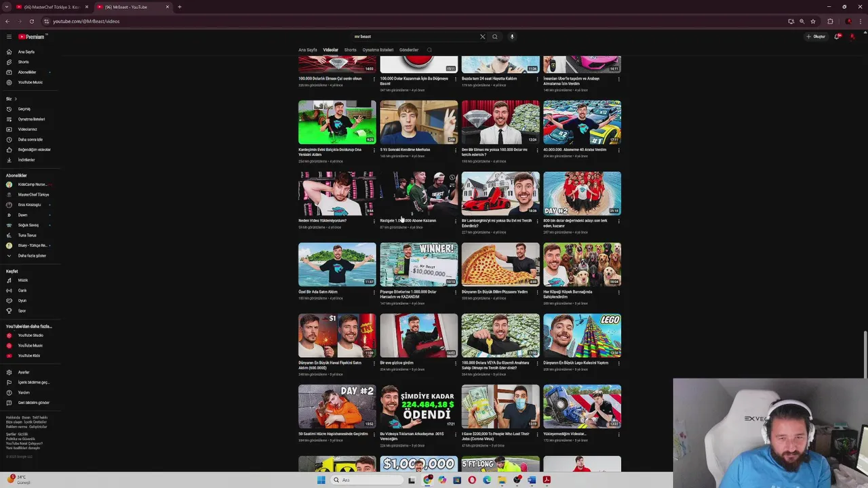Open options for 40.000.000. Aboneme 40 Araba Verdim
This screenshot has height=488, width=868.
coord(618,150)
